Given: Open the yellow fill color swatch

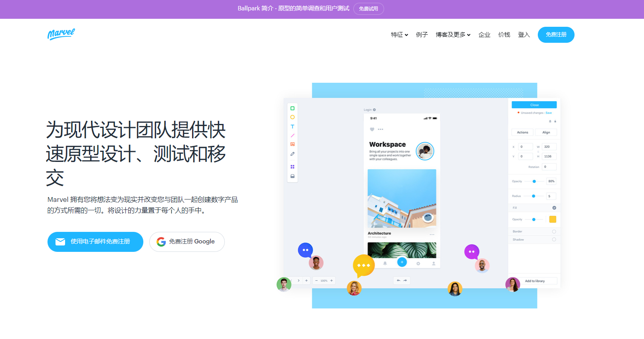Looking at the screenshot, I should coord(553,219).
